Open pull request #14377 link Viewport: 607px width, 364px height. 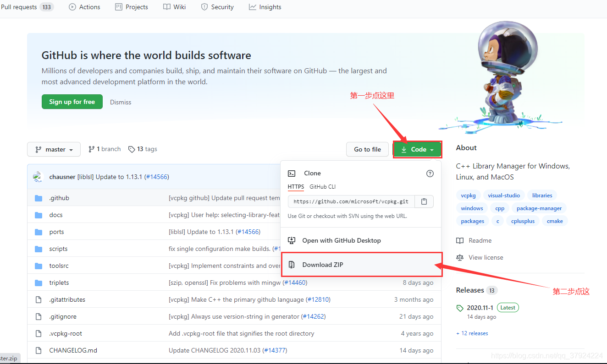coord(275,350)
